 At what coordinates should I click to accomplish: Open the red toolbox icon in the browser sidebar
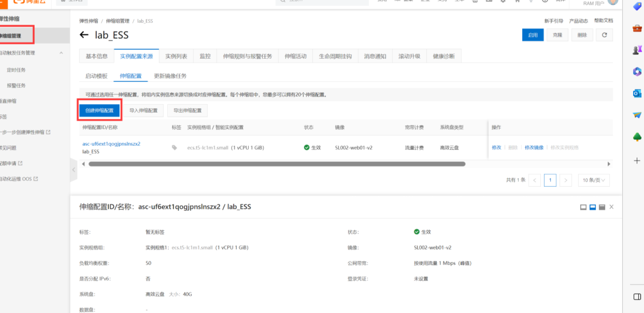click(637, 28)
